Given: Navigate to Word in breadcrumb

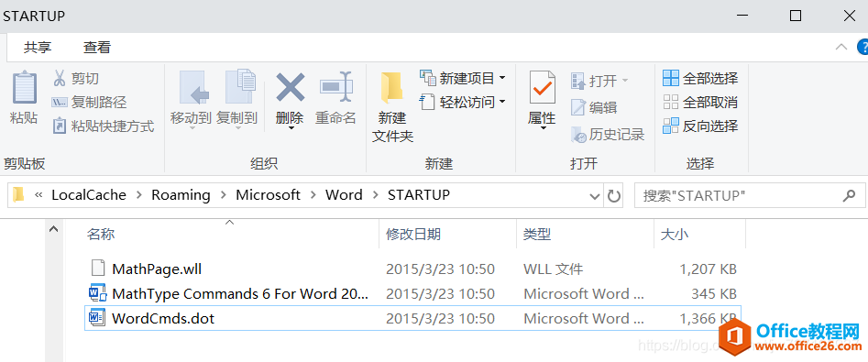Looking at the screenshot, I should (x=344, y=195).
